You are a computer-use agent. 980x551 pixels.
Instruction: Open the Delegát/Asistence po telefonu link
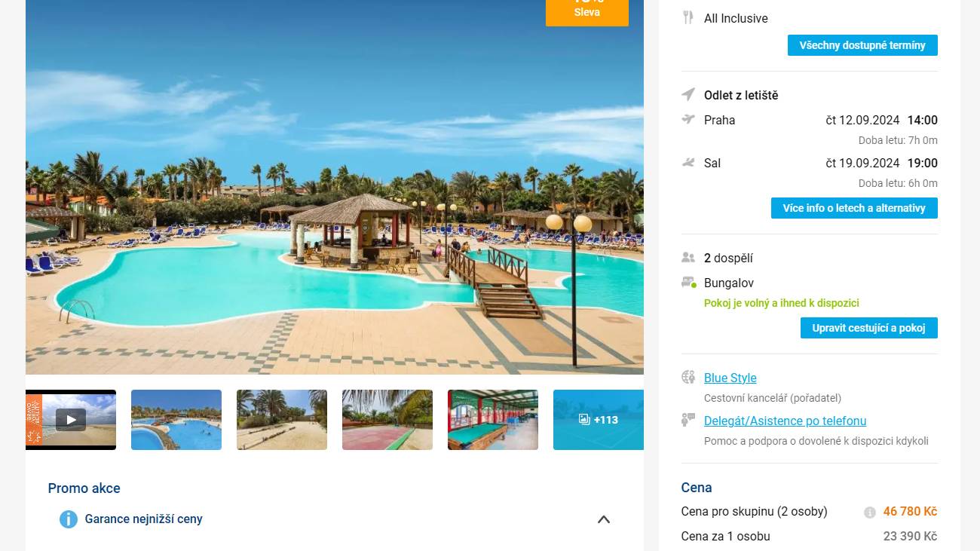786,421
